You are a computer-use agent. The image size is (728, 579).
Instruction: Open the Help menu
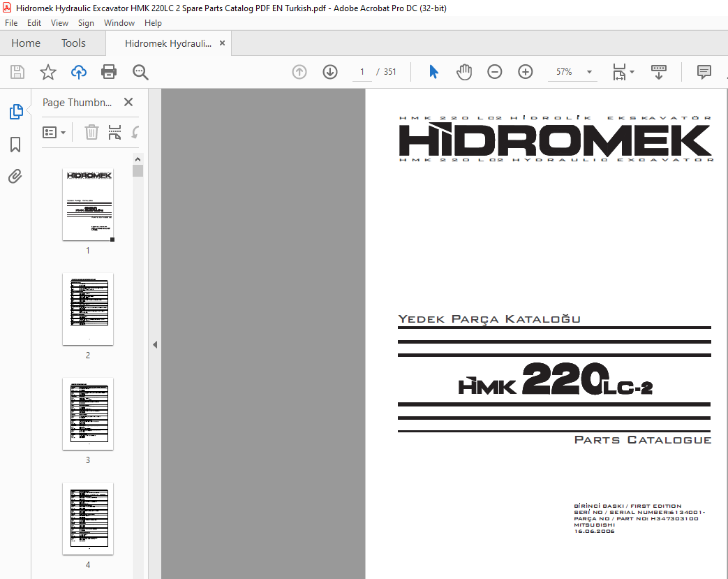153,23
